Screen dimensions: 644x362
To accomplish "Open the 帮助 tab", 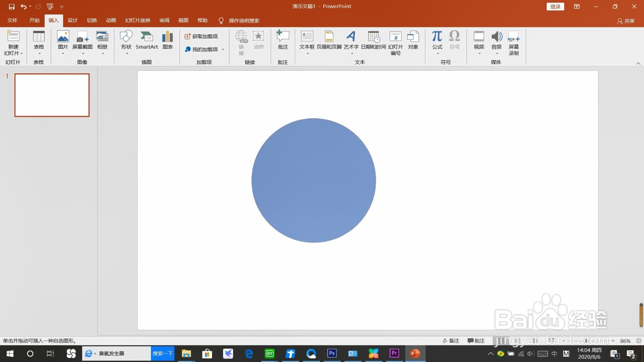I will 202,21.
